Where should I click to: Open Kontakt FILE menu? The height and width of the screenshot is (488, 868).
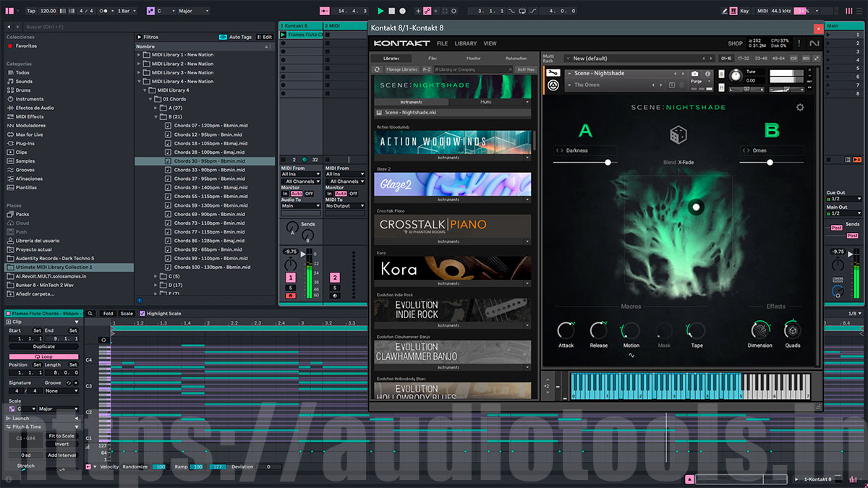tap(442, 43)
